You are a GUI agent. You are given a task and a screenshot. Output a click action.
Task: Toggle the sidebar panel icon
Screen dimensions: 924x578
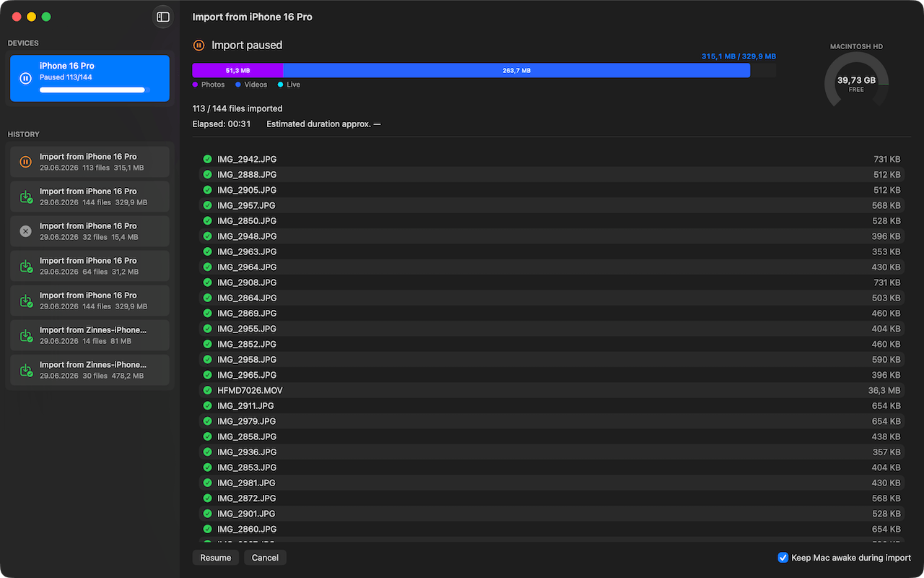point(163,17)
